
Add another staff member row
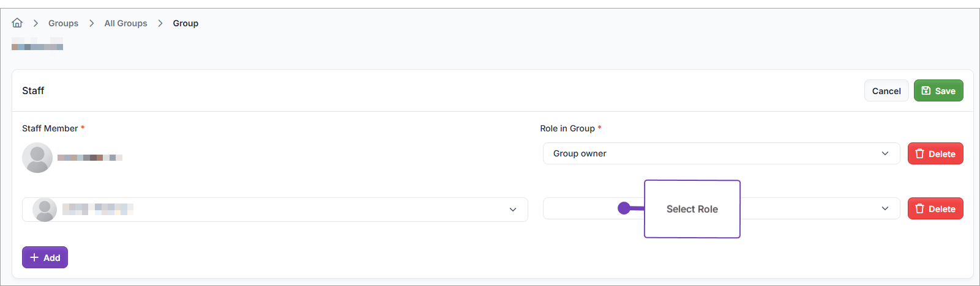(45, 258)
